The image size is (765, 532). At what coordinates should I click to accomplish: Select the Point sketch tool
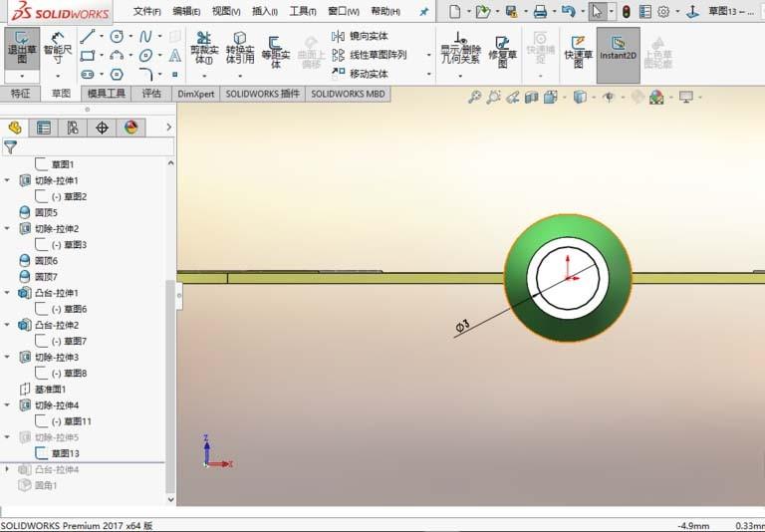174,74
